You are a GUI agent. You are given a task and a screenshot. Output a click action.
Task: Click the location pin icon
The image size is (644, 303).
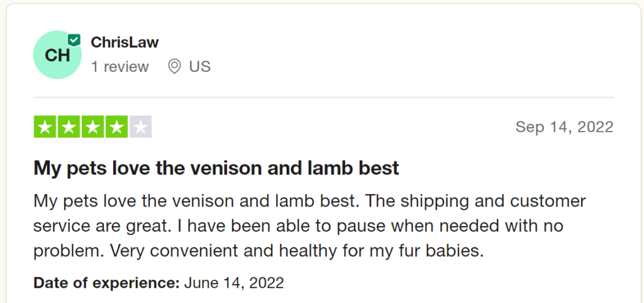click(175, 66)
